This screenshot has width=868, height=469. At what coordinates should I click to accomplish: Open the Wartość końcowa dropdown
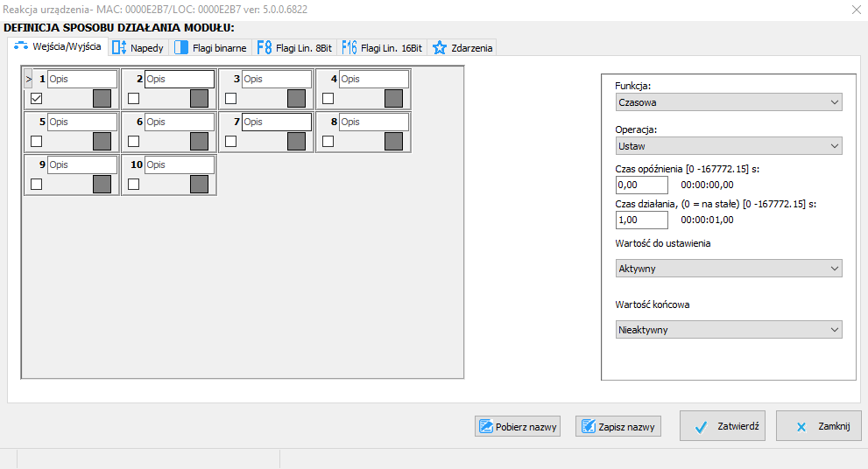tap(729, 330)
